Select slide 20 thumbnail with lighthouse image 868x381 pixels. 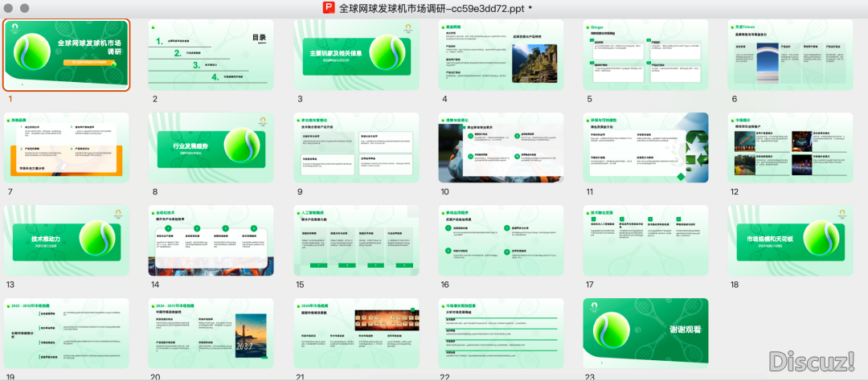211,334
